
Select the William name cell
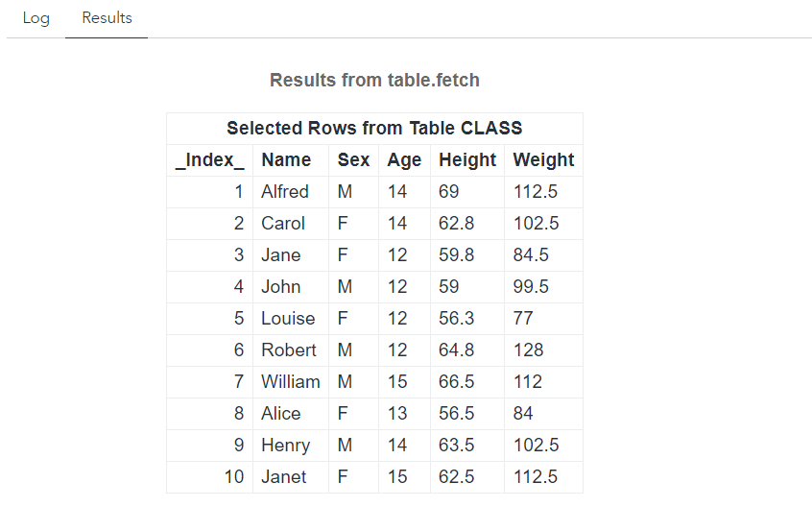click(x=291, y=382)
